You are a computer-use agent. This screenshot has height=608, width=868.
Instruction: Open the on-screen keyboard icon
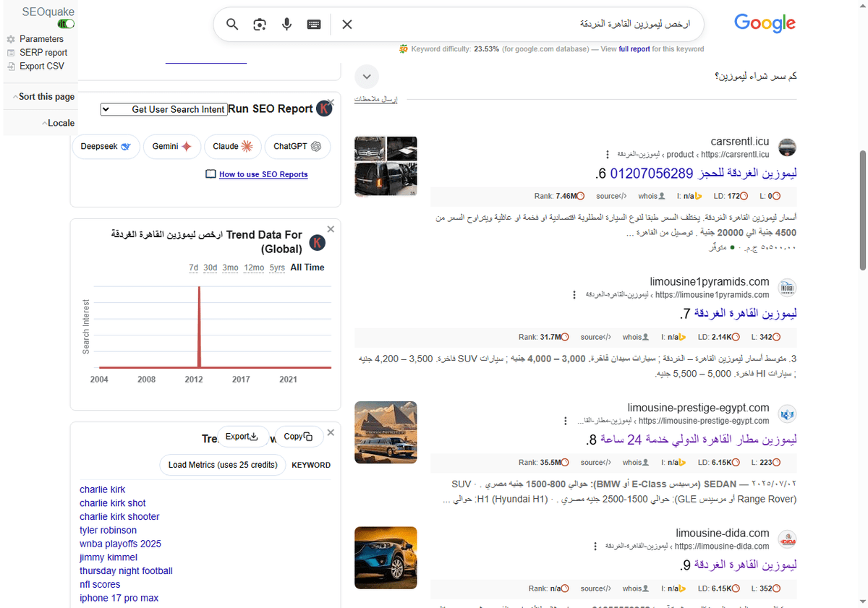coord(314,24)
